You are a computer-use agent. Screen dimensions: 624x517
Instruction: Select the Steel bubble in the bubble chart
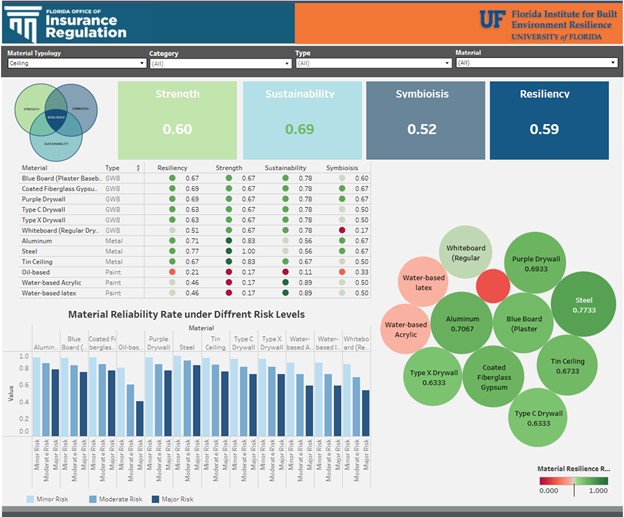584,303
